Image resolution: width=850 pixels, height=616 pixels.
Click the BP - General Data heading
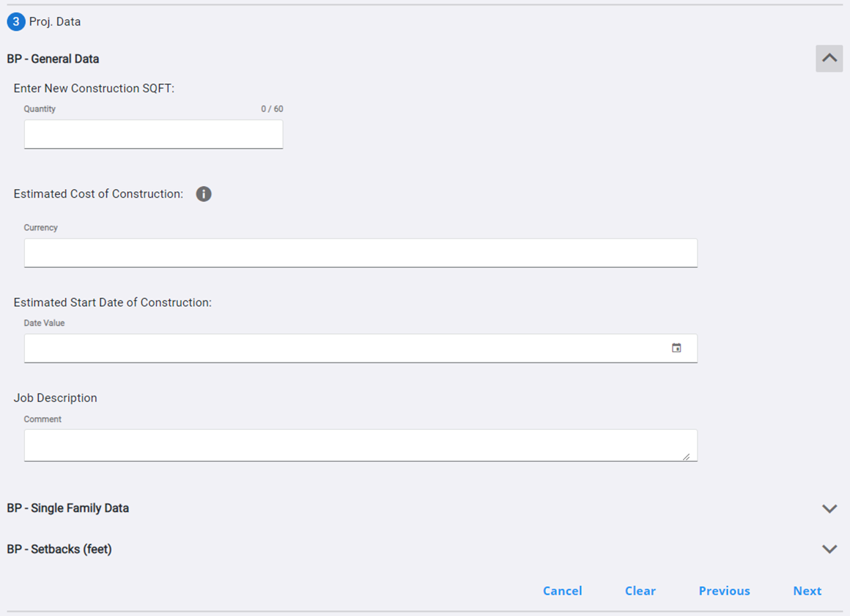point(53,59)
